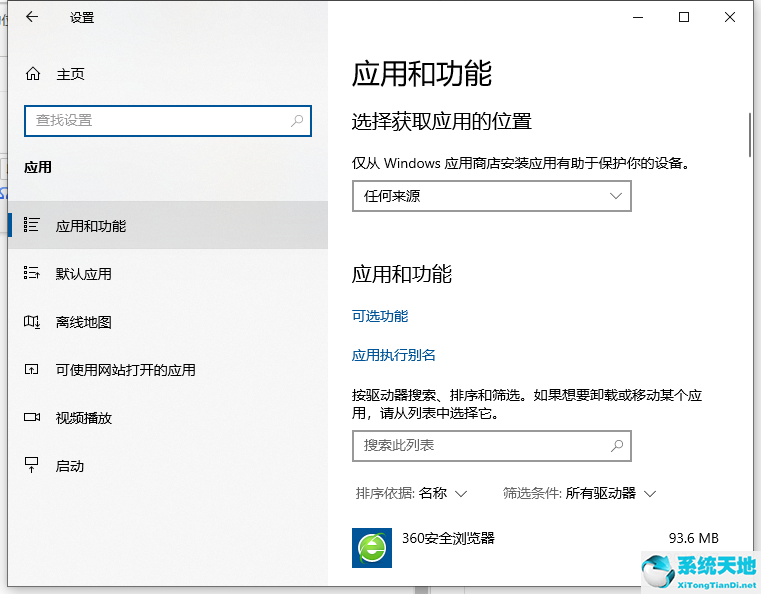This screenshot has height=594, width=761.
Task: Open the 排序依据: 名称 sort dropdown
Action: pyautogui.click(x=411, y=494)
